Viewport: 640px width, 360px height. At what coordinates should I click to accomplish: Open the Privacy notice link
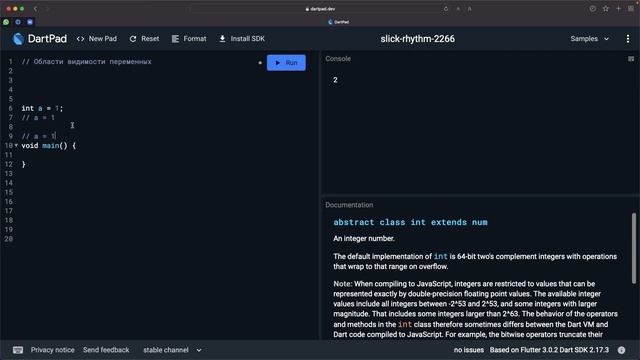click(53, 350)
